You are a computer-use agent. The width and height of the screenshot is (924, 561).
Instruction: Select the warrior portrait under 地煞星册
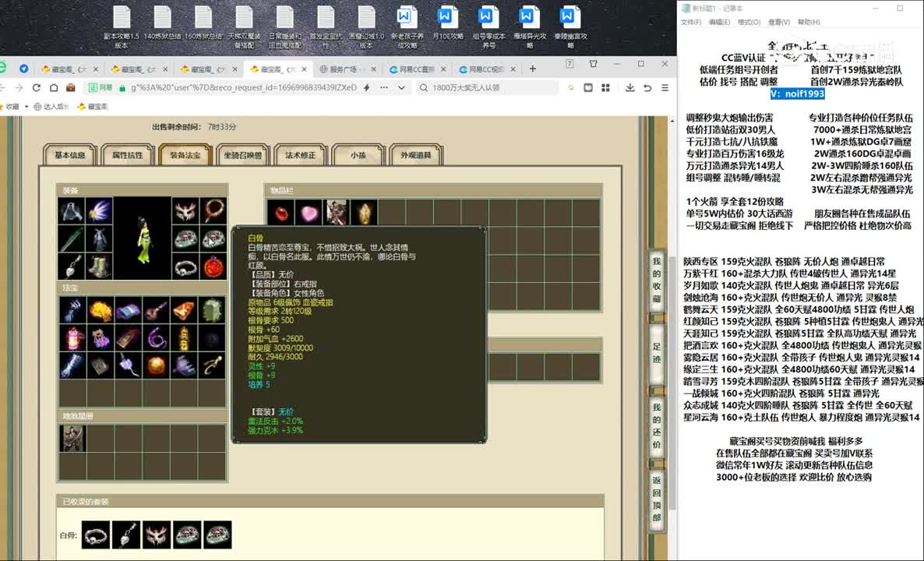coord(72,439)
